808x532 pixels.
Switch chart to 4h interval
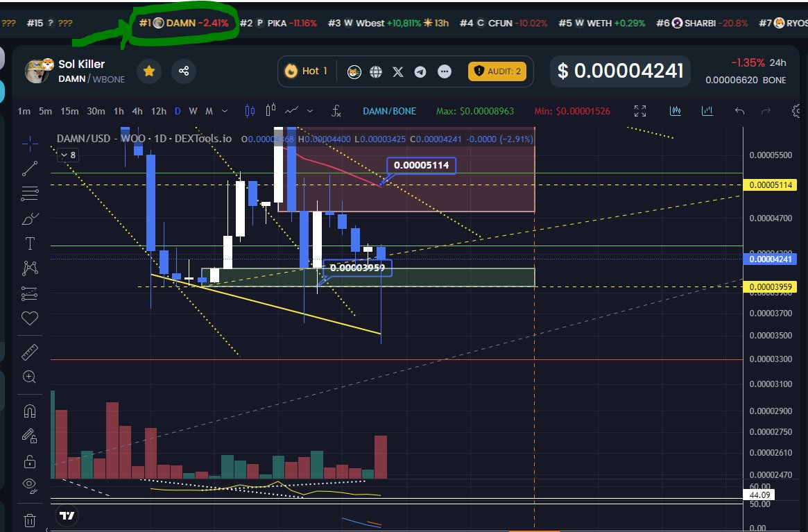tap(137, 111)
